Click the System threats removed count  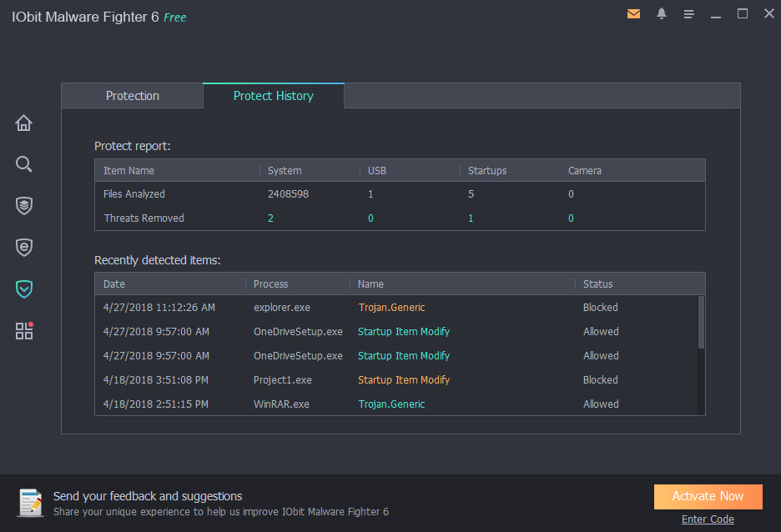point(270,218)
